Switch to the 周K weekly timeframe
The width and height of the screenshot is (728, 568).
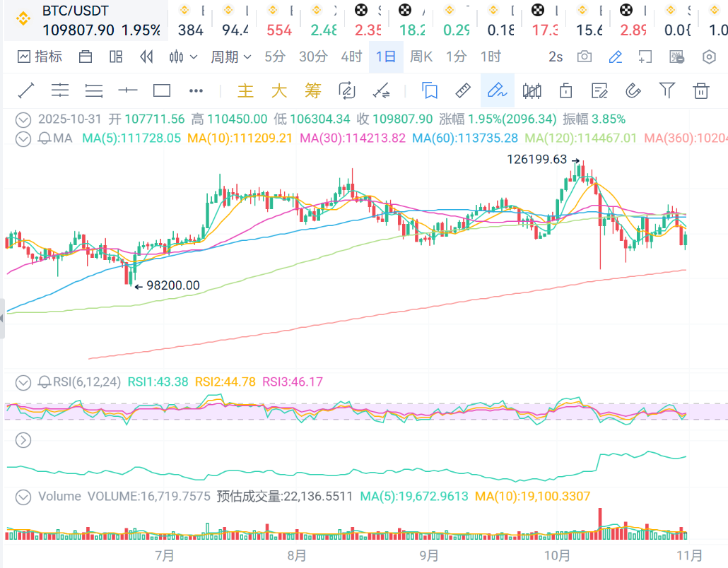[x=421, y=57]
